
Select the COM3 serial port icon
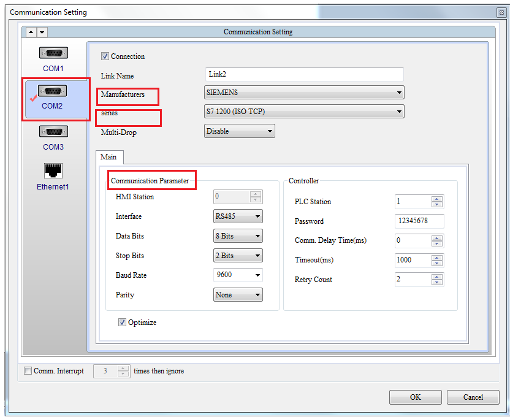(53, 131)
